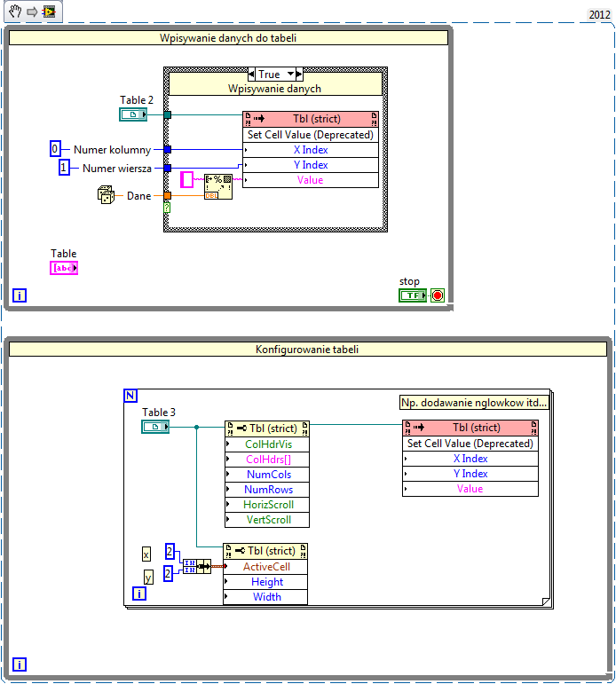The width and height of the screenshot is (616, 684).
Task: Click the Numer kolumny blue tunnel
Action: [x=167, y=150]
